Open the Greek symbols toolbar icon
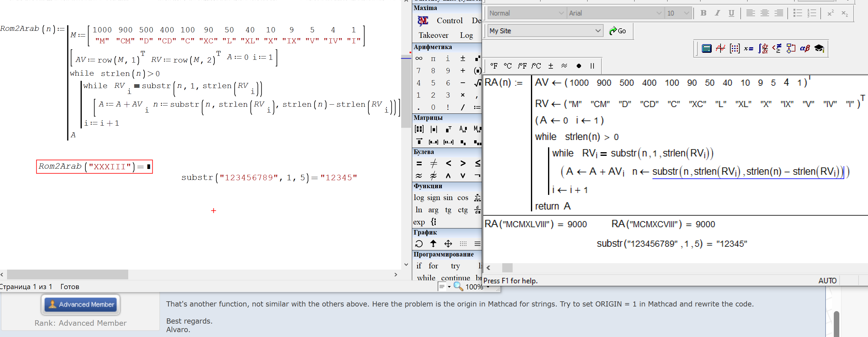The height and width of the screenshot is (337, 868). [805, 48]
